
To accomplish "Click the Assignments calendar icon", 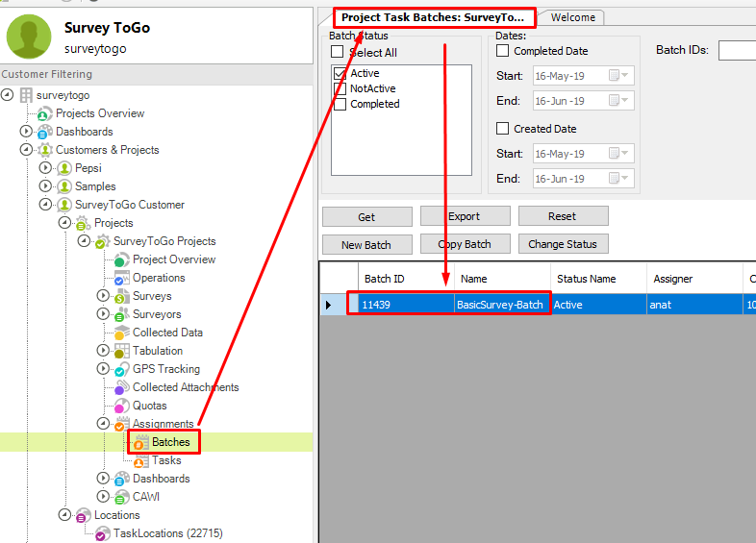I will click(121, 424).
